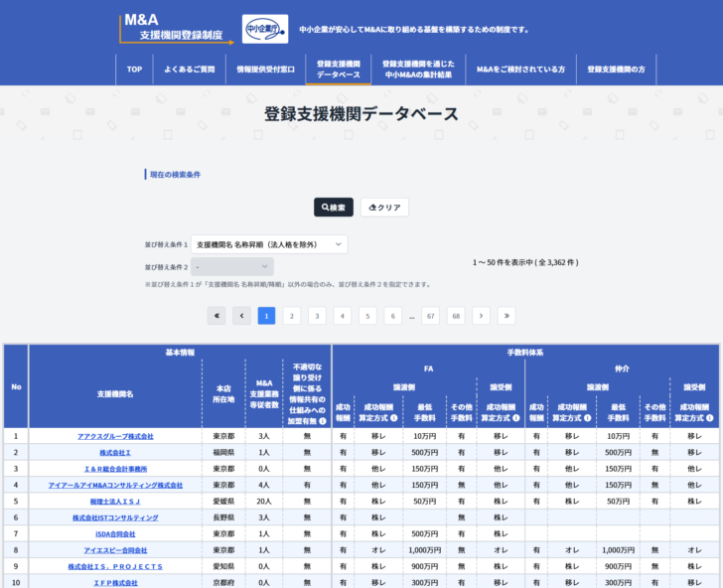
Task: Go to the next page arrow
Action: (x=481, y=316)
